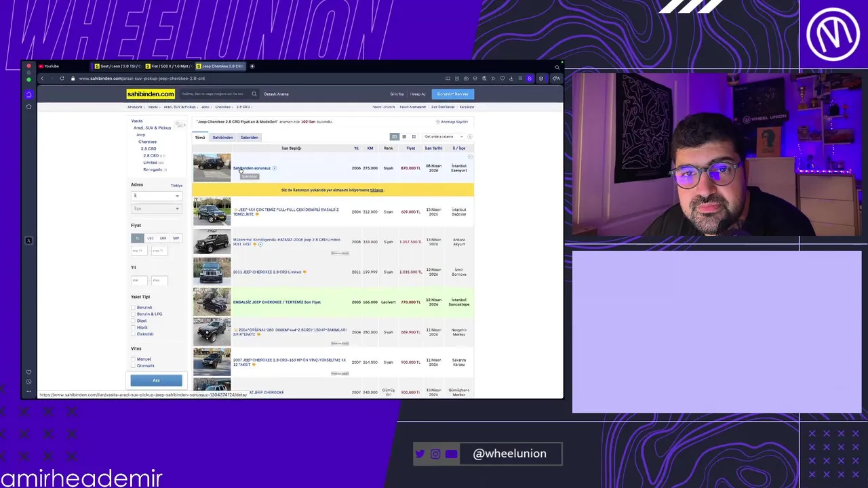Click the address bar padlock icon
868x488 pixels.
[x=73, y=79]
